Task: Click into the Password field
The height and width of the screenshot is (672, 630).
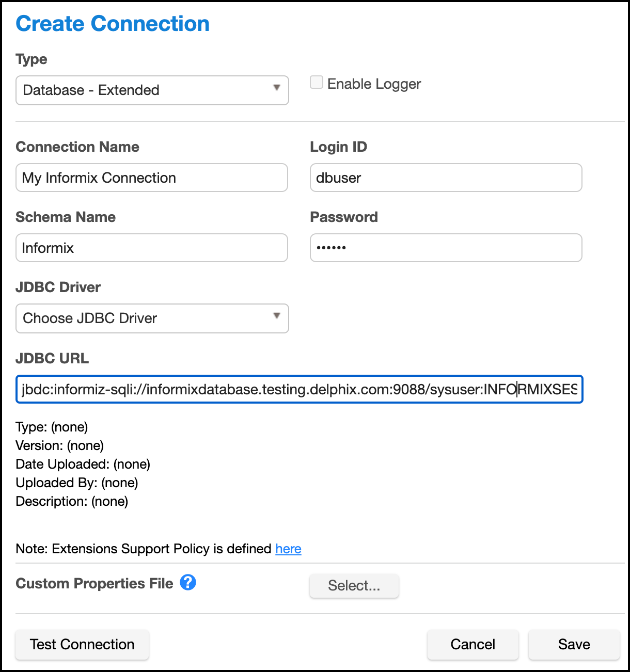Action: click(x=446, y=248)
